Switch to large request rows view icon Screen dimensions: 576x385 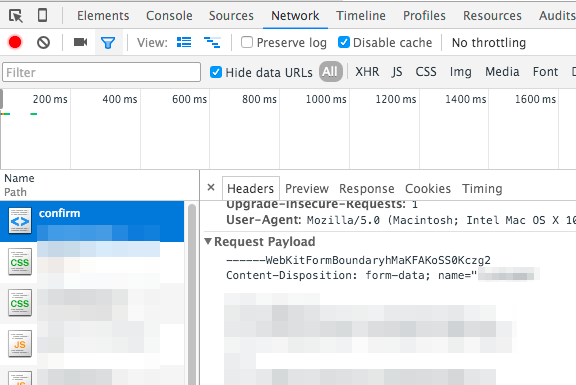(184, 42)
